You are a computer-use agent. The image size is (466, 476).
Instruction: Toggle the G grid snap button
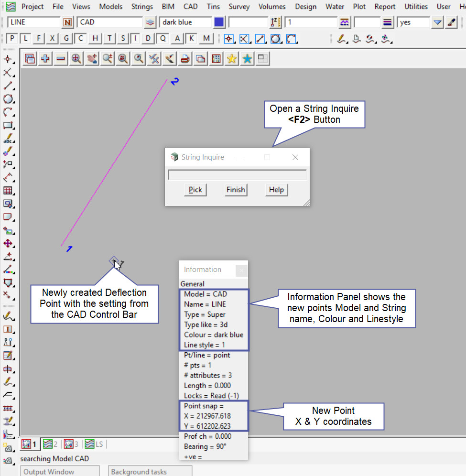coord(66,39)
